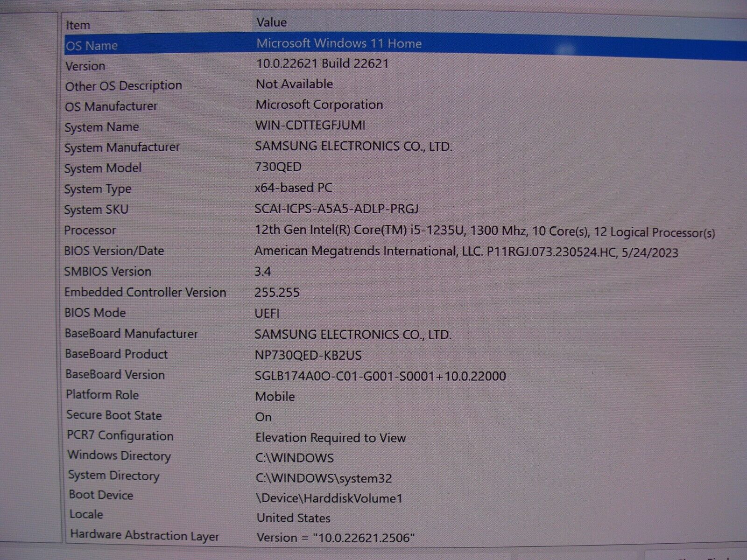This screenshot has width=747, height=560.
Task: Select the System Directory row
Action: [x=114, y=476]
